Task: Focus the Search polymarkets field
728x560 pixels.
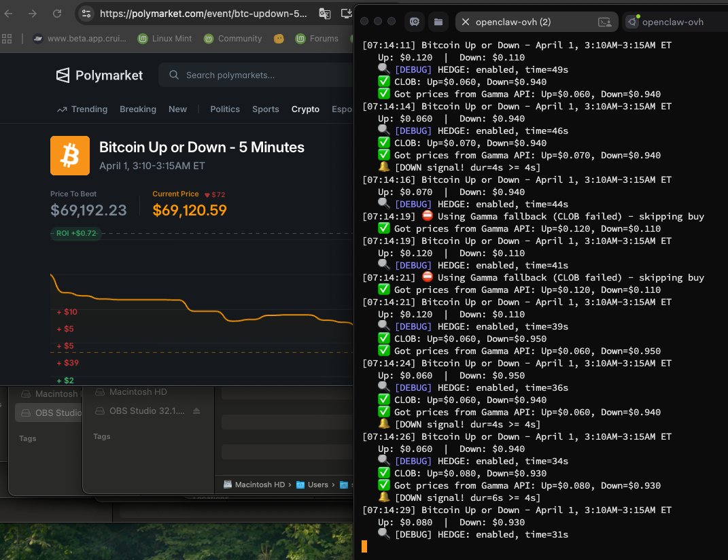Action: tap(256, 75)
